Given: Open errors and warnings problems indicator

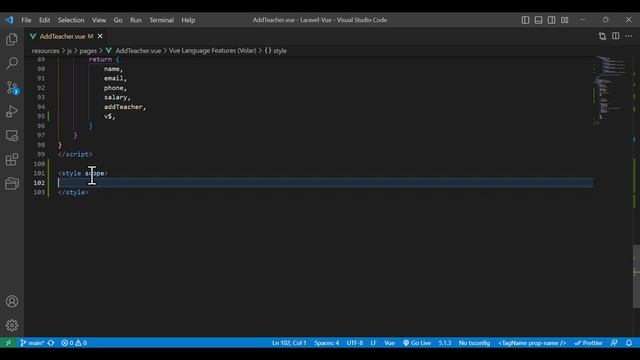Looking at the screenshot, I should point(74,343).
